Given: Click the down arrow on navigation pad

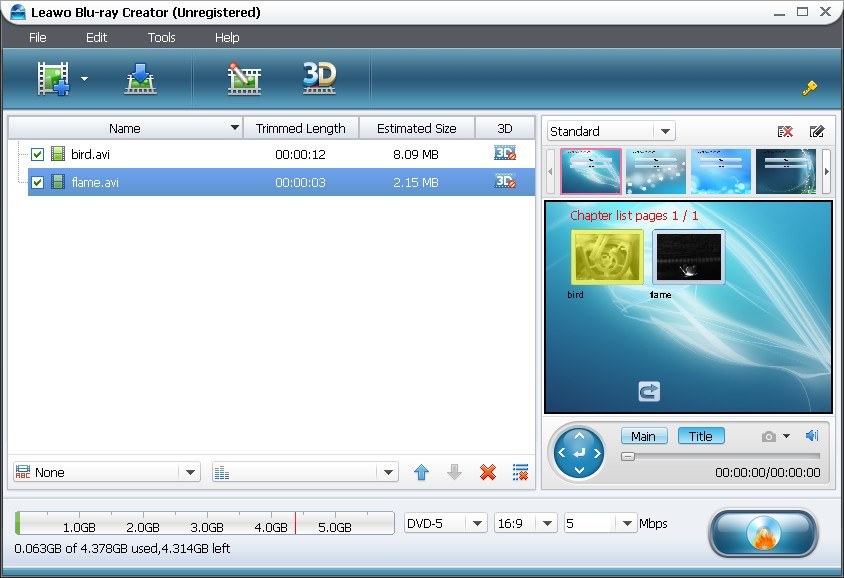Looking at the screenshot, I should [x=579, y=470].
